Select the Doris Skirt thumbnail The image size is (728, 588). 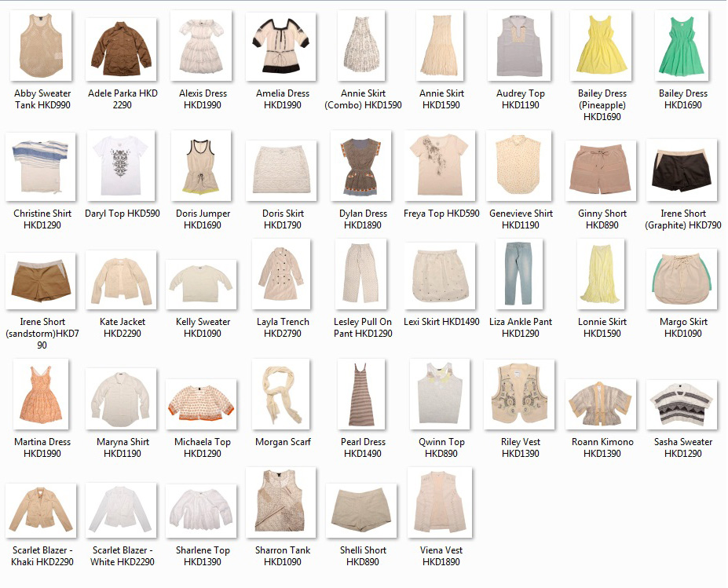point(281,171)
